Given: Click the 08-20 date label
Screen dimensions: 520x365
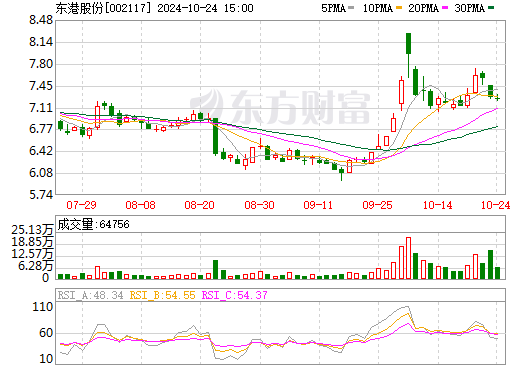Looking at the screenshot, I should [199, 205].
